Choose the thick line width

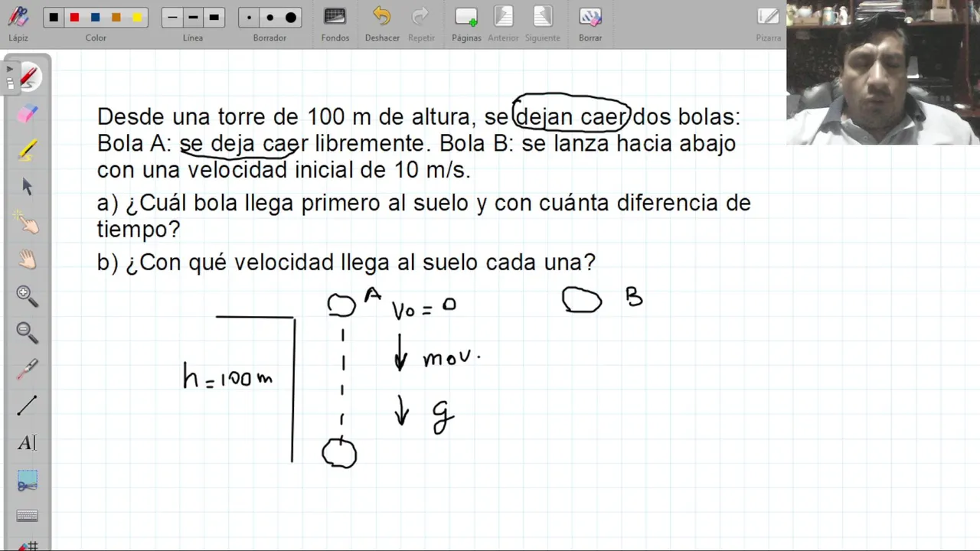(x=214, y=18)
